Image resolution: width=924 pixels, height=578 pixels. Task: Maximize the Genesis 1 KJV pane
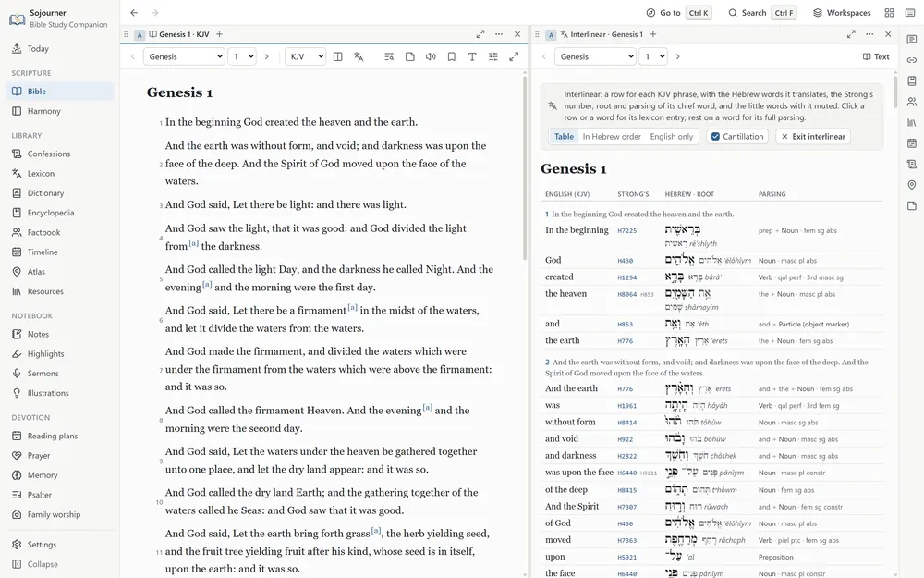tap(480, 34)
